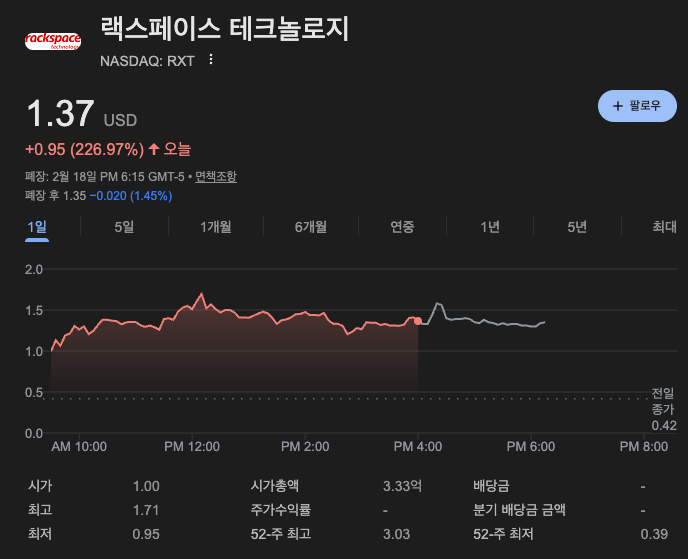Screen dimensions: 688x559
Task: Select the 최대 max range tab
Action: click(664, 227)
